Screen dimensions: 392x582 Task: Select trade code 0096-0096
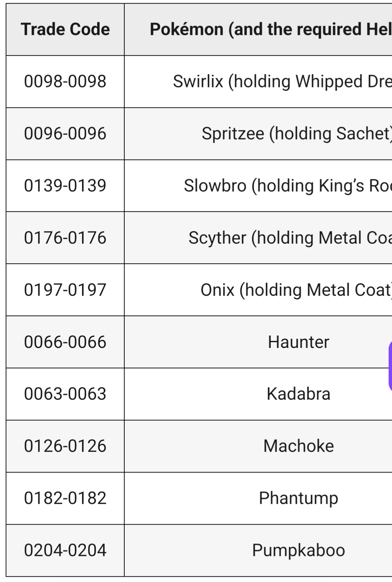[65, 134]
